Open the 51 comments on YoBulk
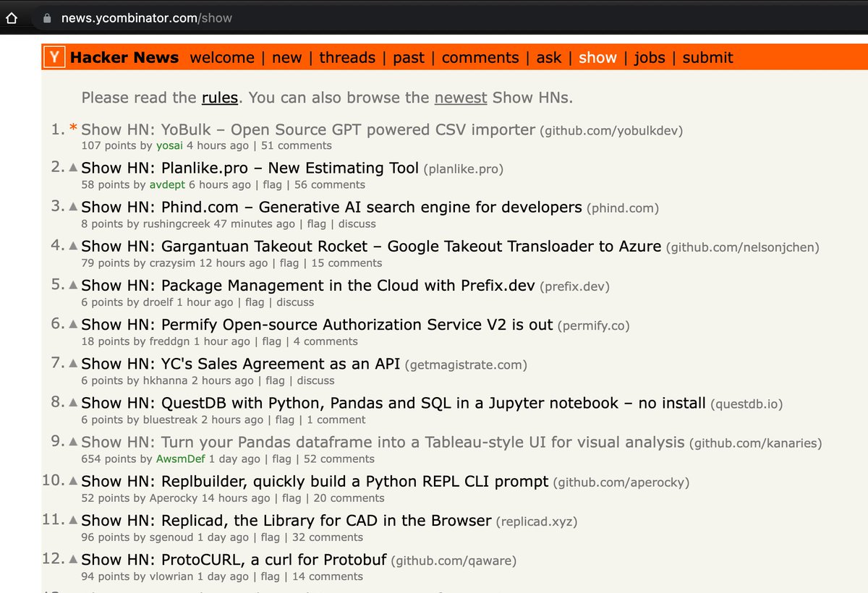This screenshot has height=593, width=868. click(296, 146)
